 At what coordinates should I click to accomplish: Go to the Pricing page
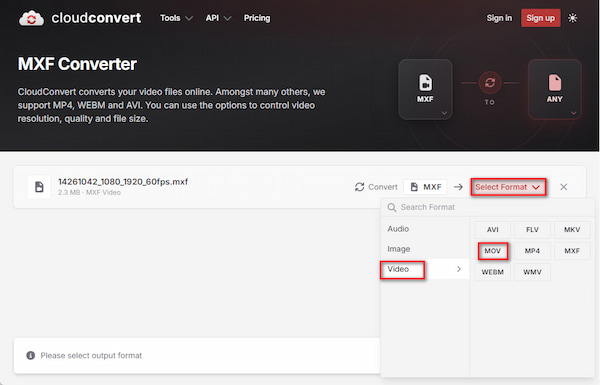coord(257,18)
